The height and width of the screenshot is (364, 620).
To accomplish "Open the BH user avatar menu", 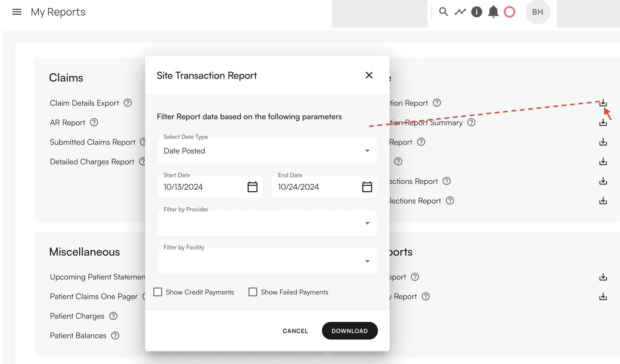I will pos(537,12).
